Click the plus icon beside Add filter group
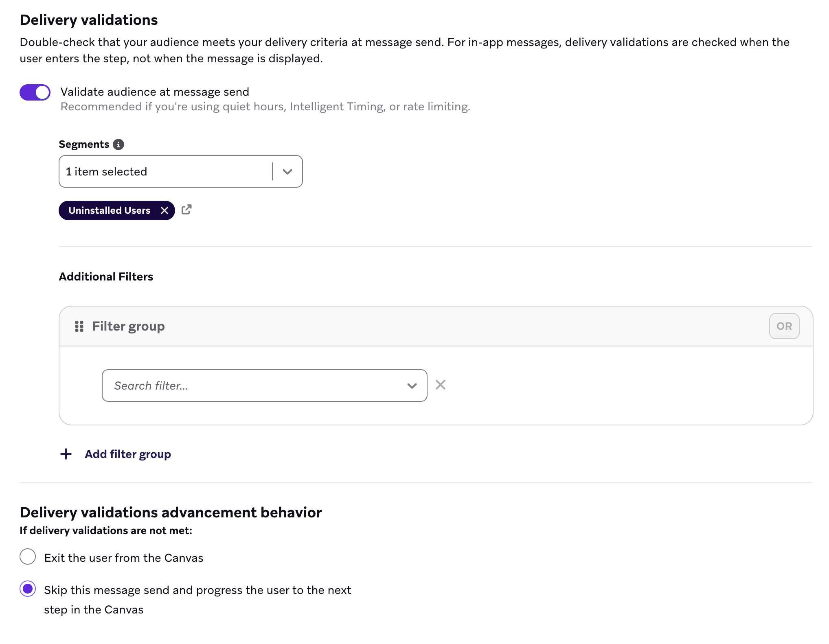The height and width of the screenshot is (644, 829). 66,453
